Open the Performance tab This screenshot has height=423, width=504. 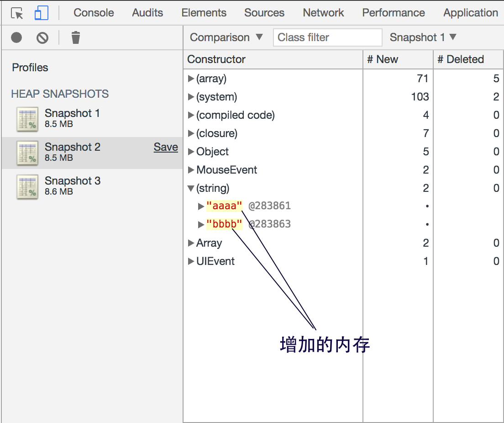394,13
